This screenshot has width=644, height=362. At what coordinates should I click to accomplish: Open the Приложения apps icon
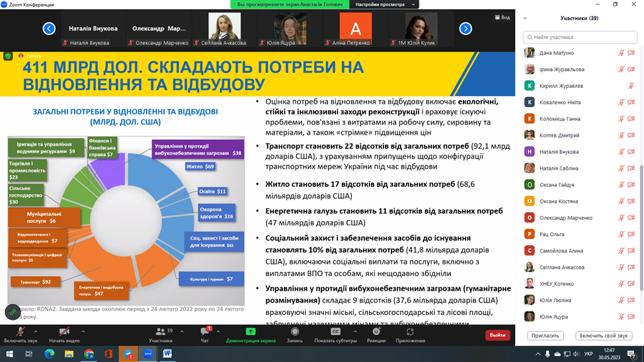(410, 333)
